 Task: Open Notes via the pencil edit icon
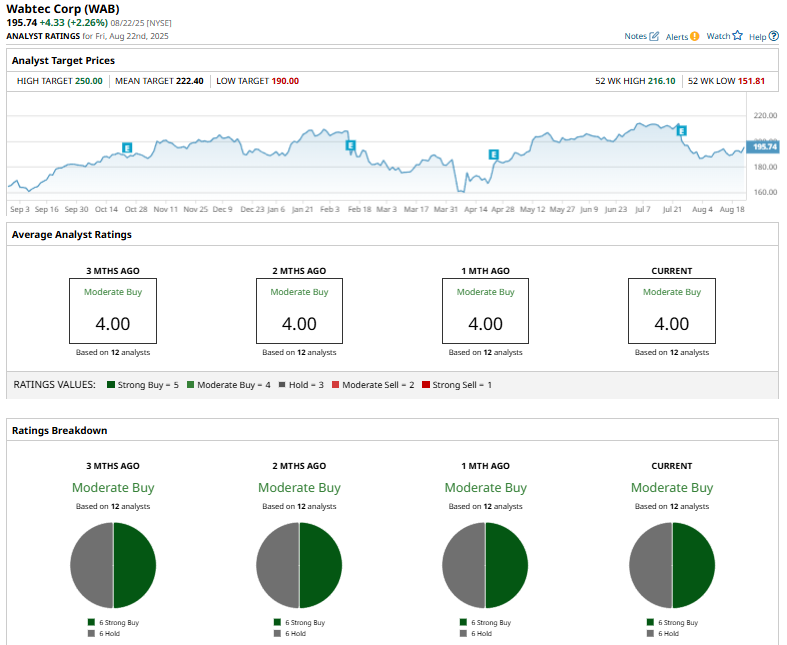pos(653,36)
